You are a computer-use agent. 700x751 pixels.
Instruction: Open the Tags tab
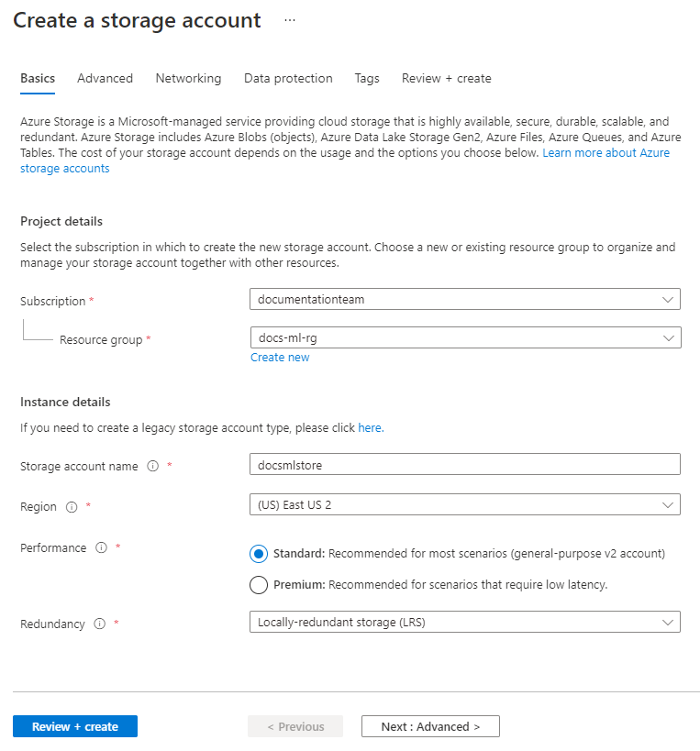(367, 79)
